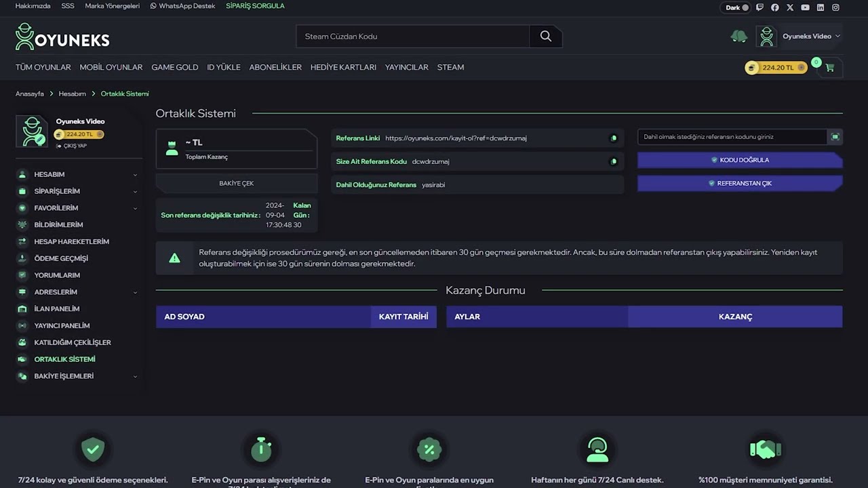Click the notification bells icon

pos(738,37)
